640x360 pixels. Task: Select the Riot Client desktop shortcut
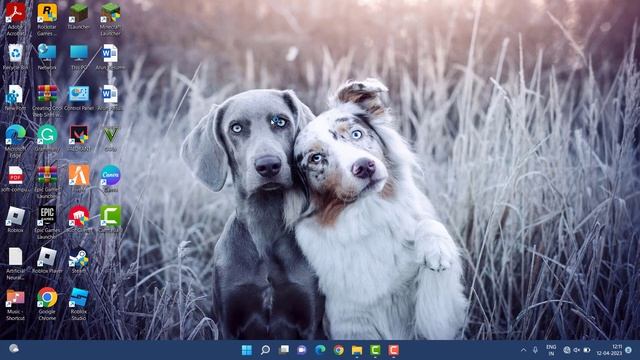click(79, 219)
